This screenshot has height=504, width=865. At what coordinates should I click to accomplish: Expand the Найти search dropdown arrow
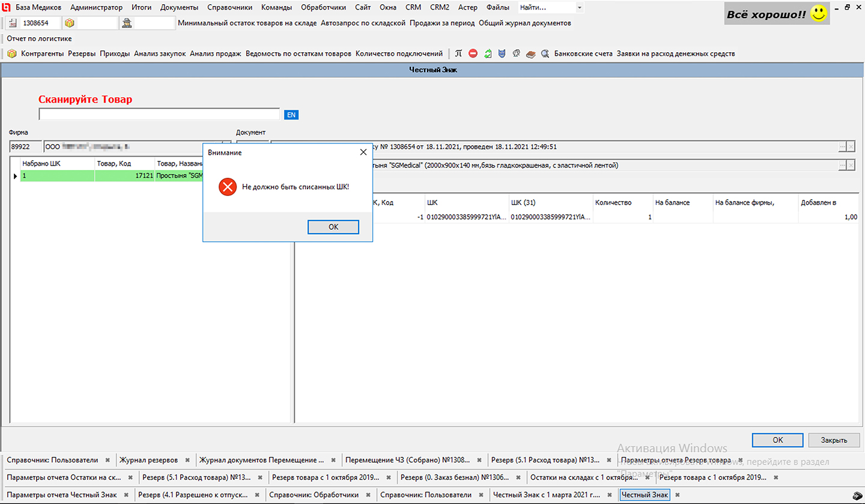579,8
